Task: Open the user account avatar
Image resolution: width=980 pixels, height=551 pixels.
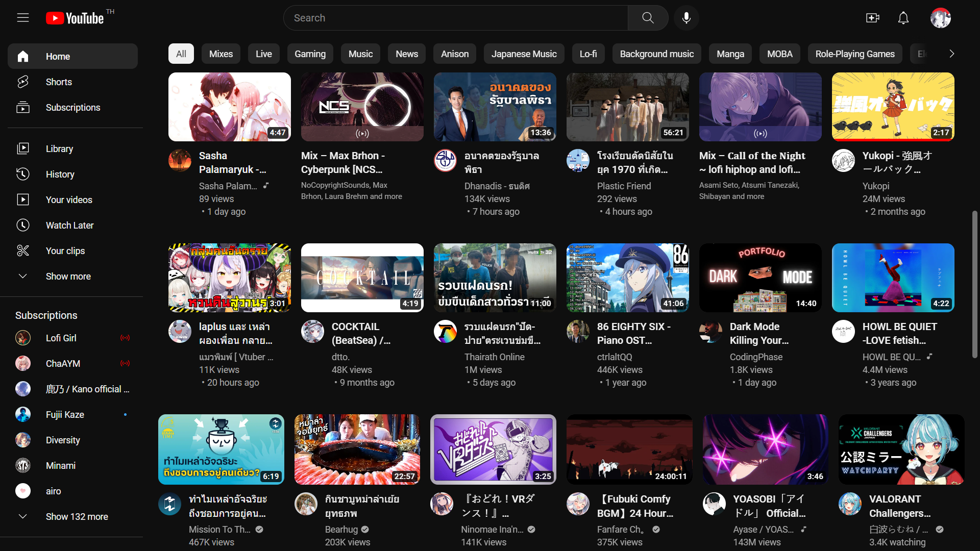Action: pyautogui.click(x=940, y=18)
